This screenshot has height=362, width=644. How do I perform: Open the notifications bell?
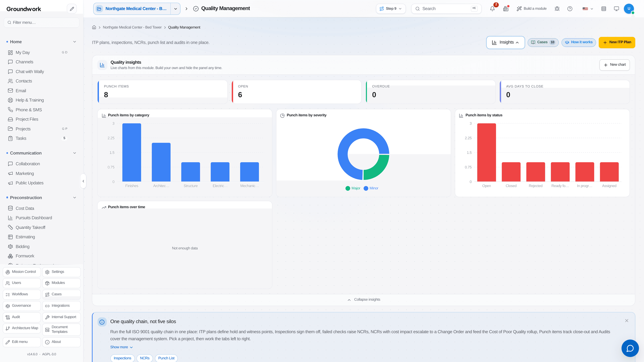coord(492,9)
